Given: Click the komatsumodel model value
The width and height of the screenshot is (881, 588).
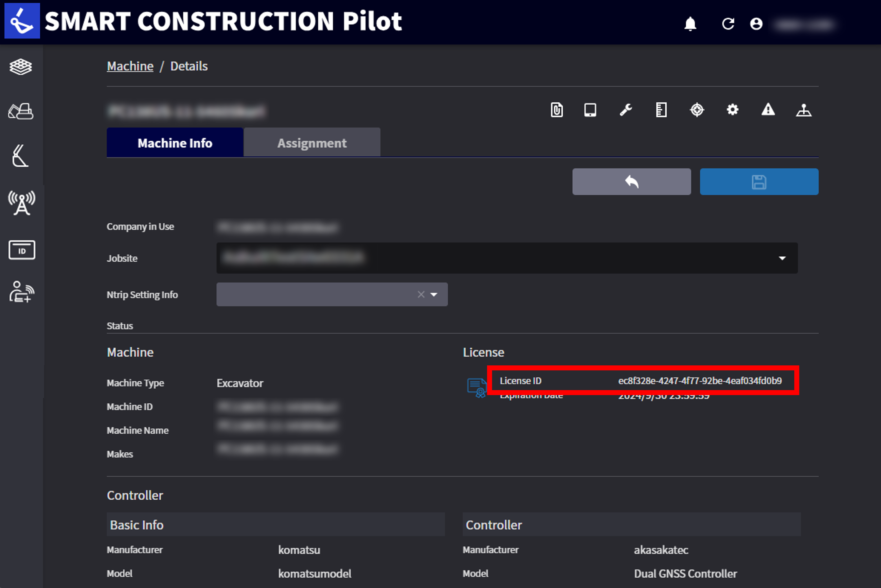Looking at the screenshot, I should coord(315,573).
